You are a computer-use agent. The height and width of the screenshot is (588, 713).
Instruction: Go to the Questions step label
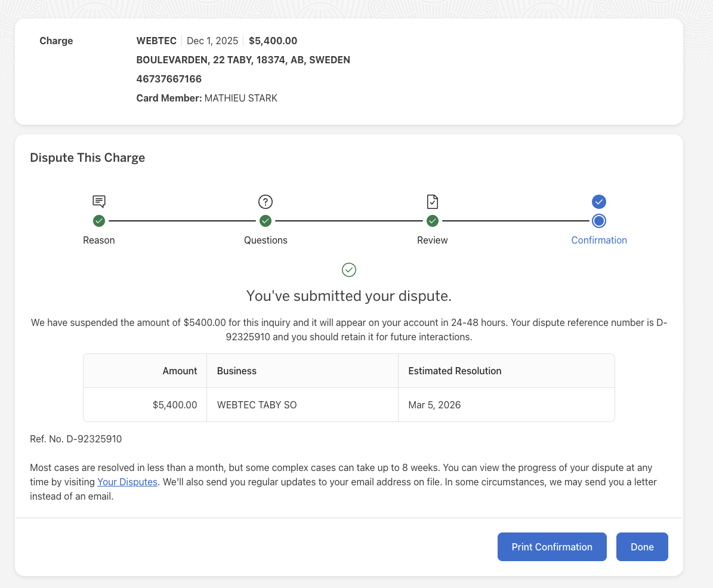point(266,240)
